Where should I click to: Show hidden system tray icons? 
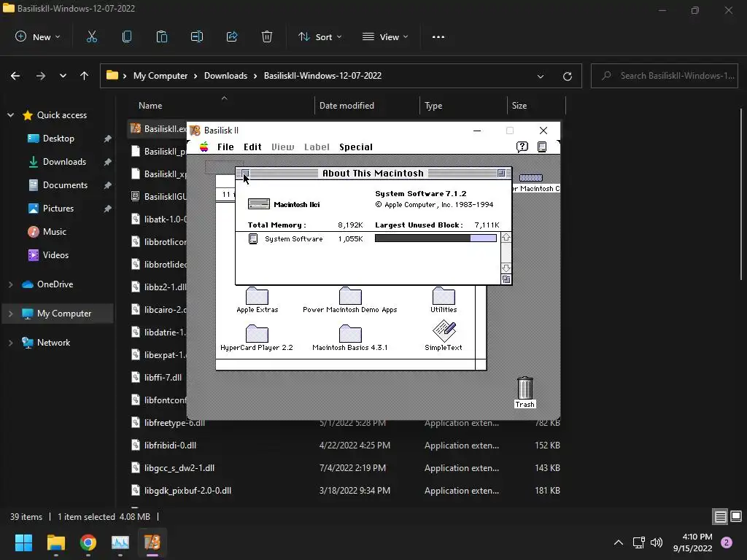click(x=619, y=542)
